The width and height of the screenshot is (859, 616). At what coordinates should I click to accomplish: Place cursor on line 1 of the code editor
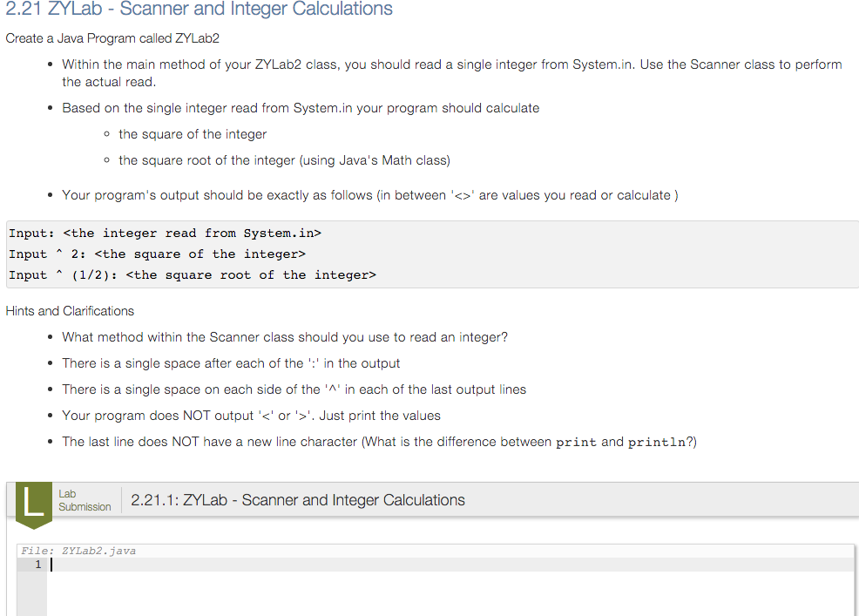348,565
